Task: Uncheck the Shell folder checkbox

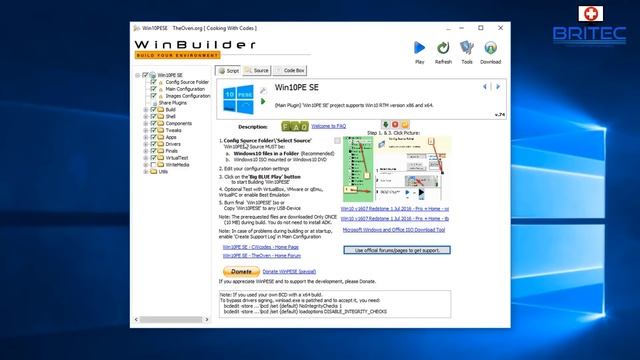Action: [x=153, y=116]
